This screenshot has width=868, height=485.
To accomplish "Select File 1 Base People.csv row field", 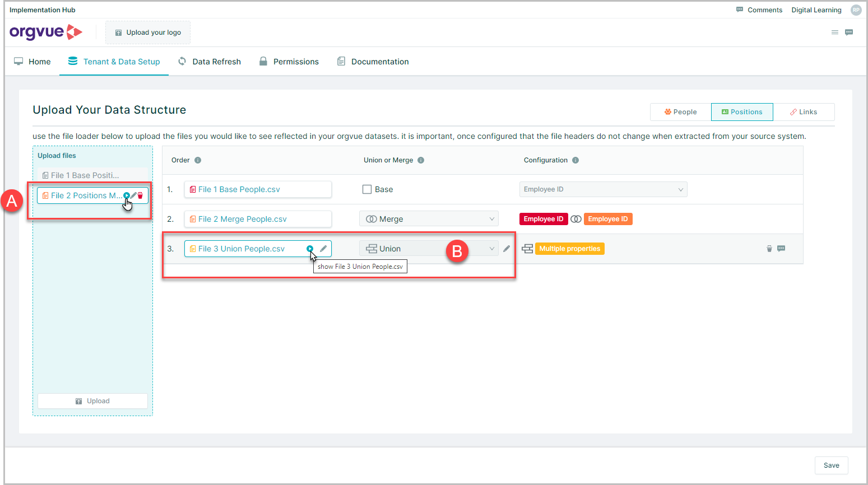I will tap(258, 189).
